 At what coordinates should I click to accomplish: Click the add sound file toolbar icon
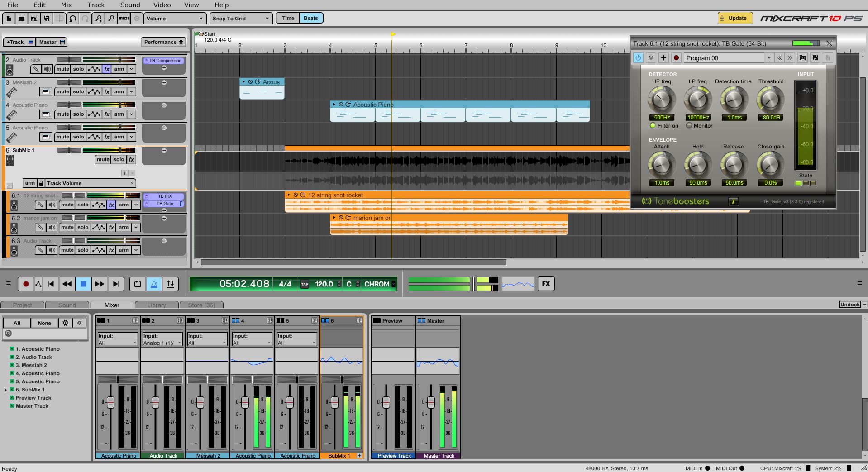tap(34, 19)
